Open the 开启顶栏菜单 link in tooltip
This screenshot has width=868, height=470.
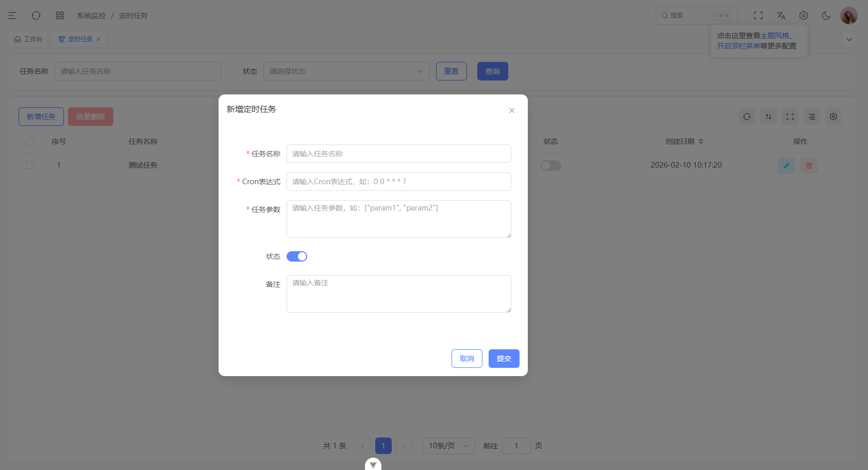coord(738,46)
